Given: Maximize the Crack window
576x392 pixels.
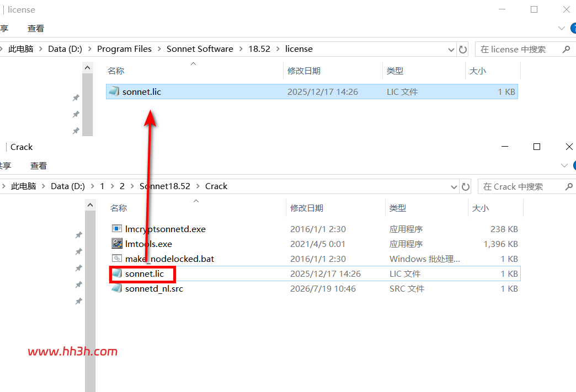Looking at the screenshot, I should pos(537,147).
